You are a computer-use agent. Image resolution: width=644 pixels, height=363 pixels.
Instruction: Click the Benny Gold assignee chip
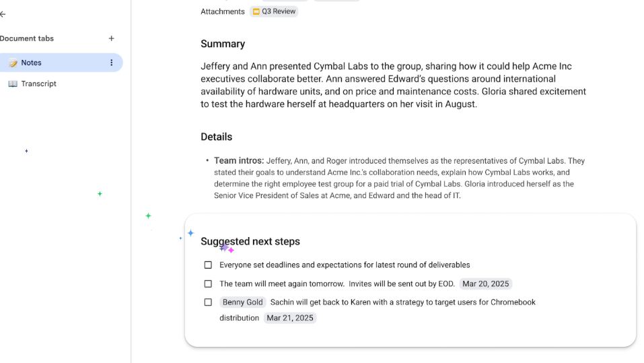pyautogui.click(x=242, y=302)
